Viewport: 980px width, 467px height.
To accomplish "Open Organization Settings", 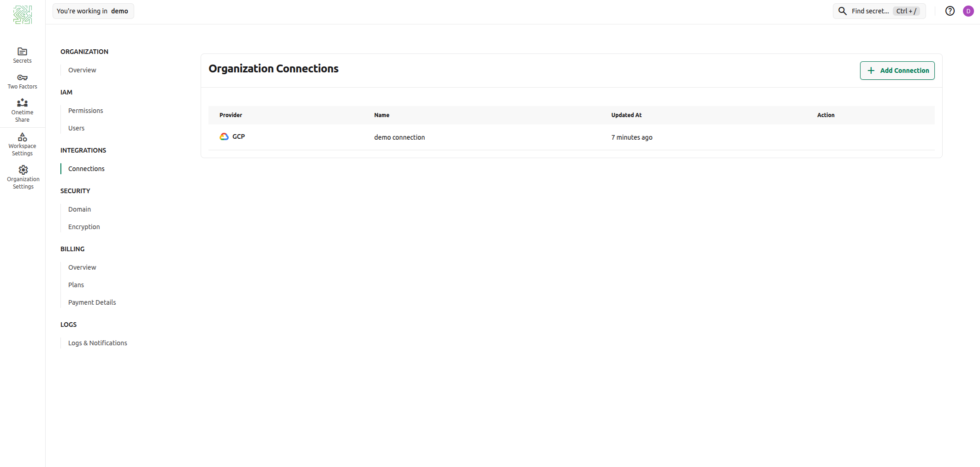I will [x=23, y=177].
